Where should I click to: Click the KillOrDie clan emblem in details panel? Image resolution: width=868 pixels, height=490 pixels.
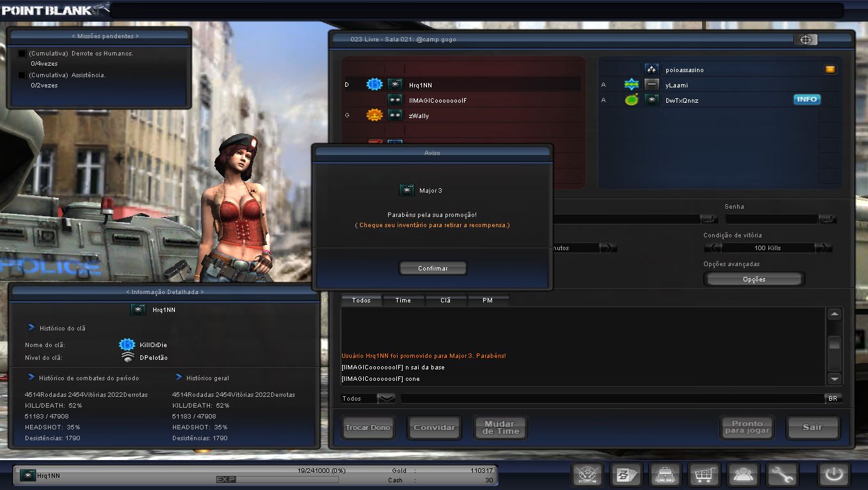(x=127, y=345)
